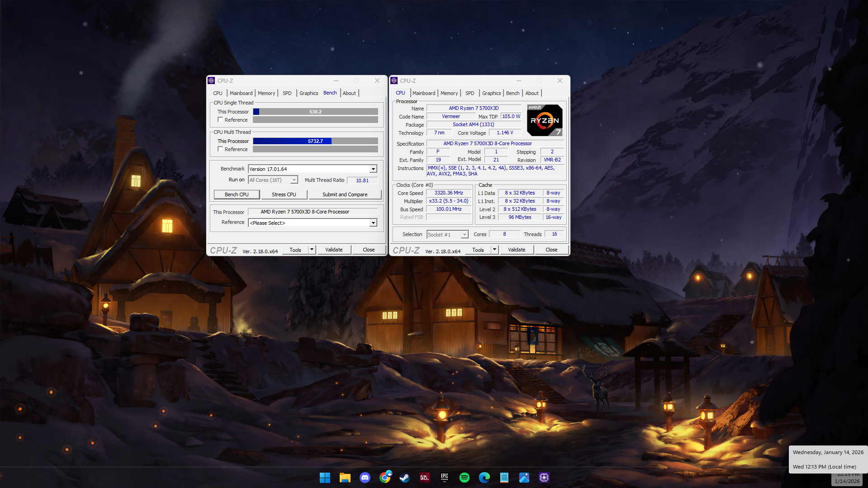The image size is (868, 488).
Task: Click the processor Name field "AMD Ryzen 7 5700X3D"
Action: coord(474,108)
